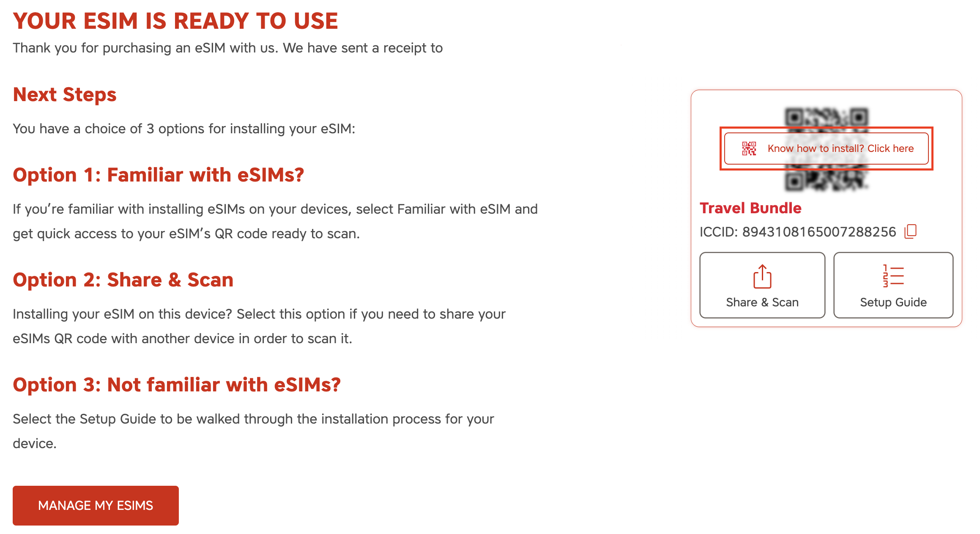Click the numbered list icon above Setup Guide
The width and height of the screenshot is (980, 534).
893,276
